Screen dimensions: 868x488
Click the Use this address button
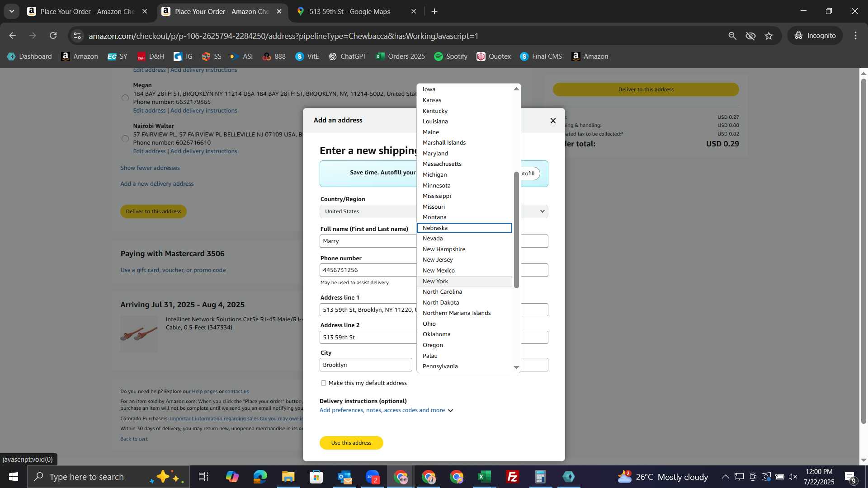[x=351, y=443]
